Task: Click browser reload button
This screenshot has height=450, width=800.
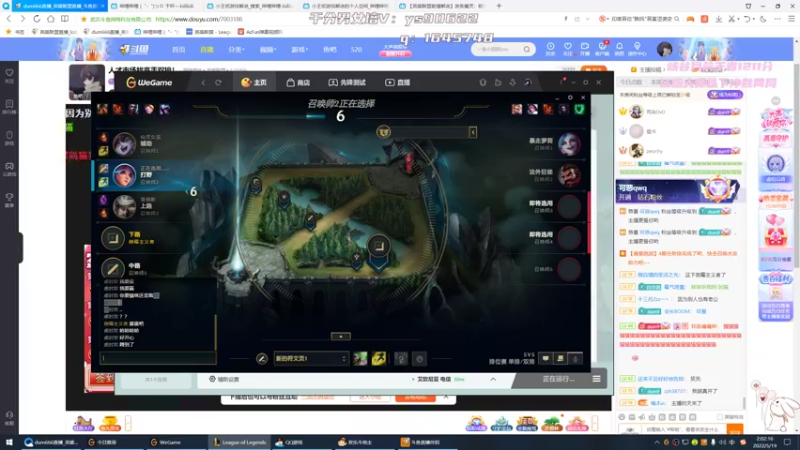Action: tap(37, 19)
